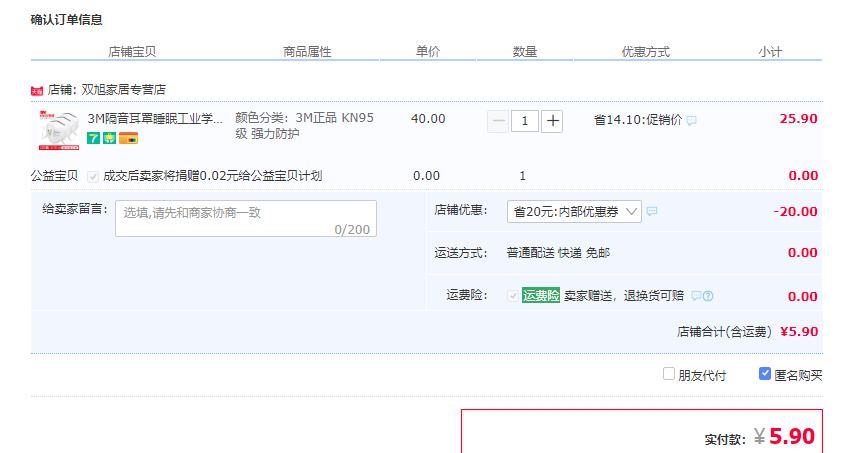Screen dimensions: 848x453
Task: Uncheck the 匿名购买 checkbox
Action: coord(765,374)
